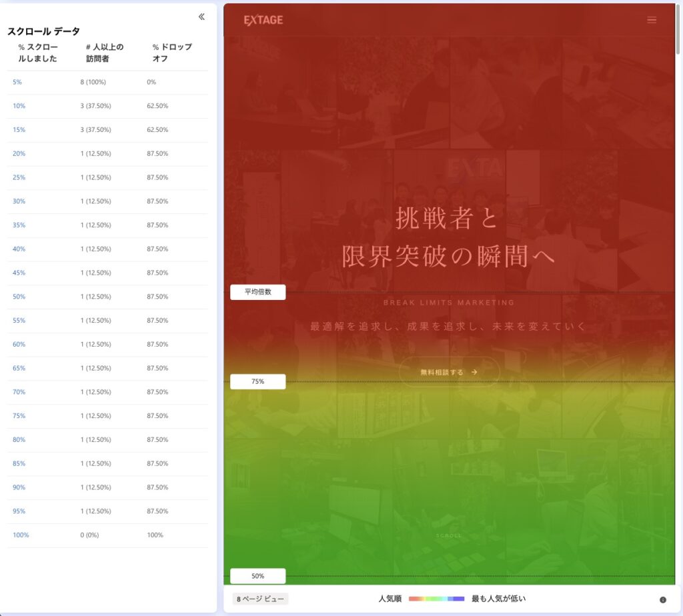Screen dimensions: 683x616
Task: Click the 最も人気が低い legend label
Action: pyautogui.click(x=498, y=599)
